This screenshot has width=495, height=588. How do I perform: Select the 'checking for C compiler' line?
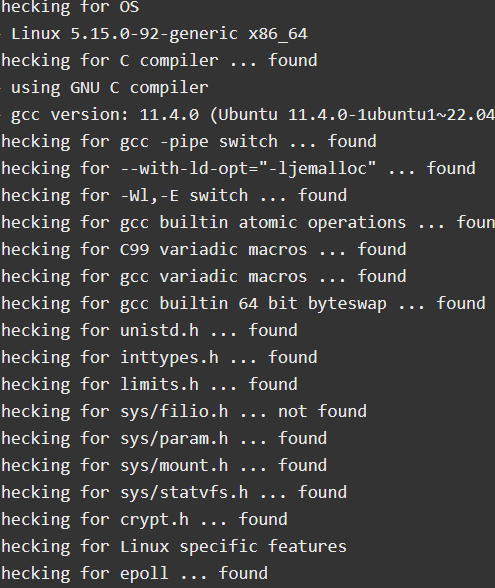pyautogui.click(x=159, y=61)
